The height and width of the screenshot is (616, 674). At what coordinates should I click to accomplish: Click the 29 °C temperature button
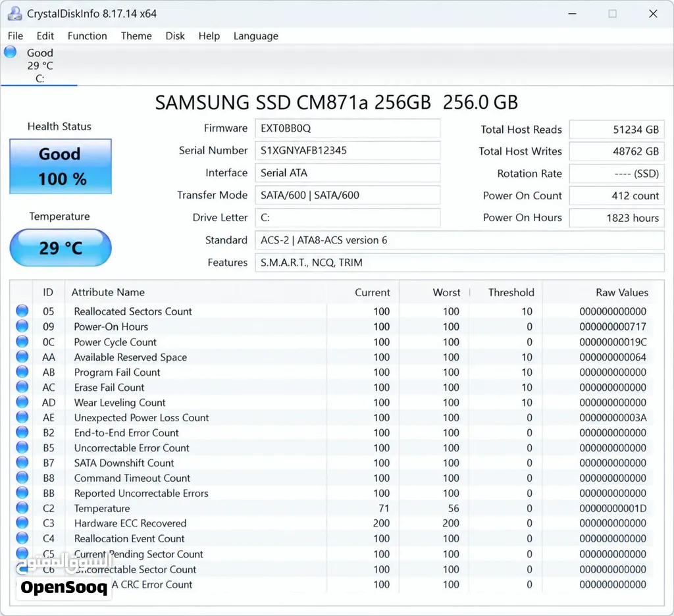tap(61, 247)
